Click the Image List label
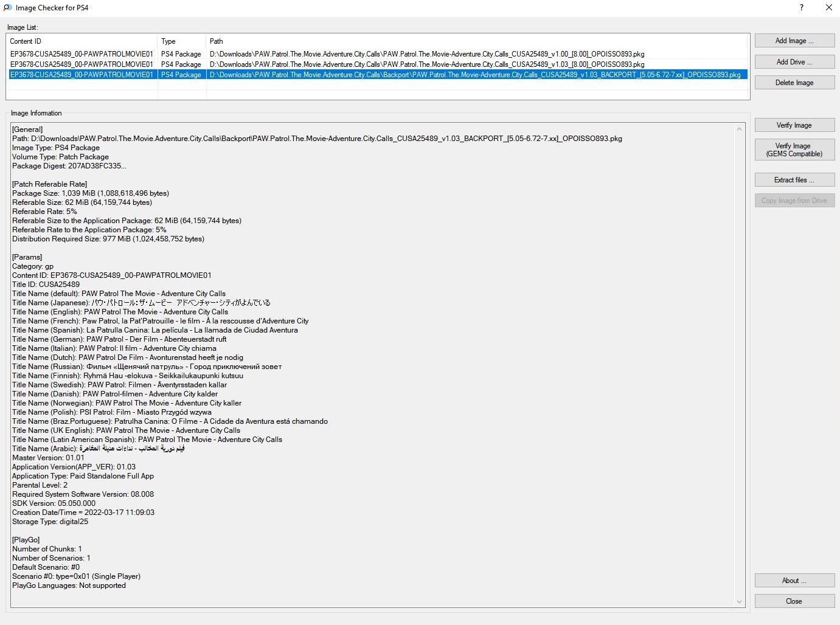840x625 pixels. coord(23,27)
